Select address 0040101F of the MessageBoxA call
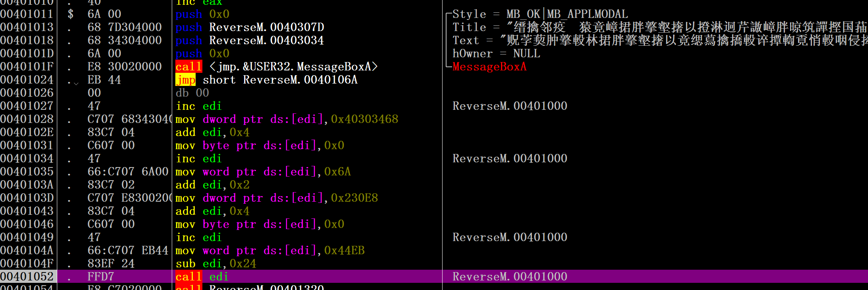 [27, 67]
